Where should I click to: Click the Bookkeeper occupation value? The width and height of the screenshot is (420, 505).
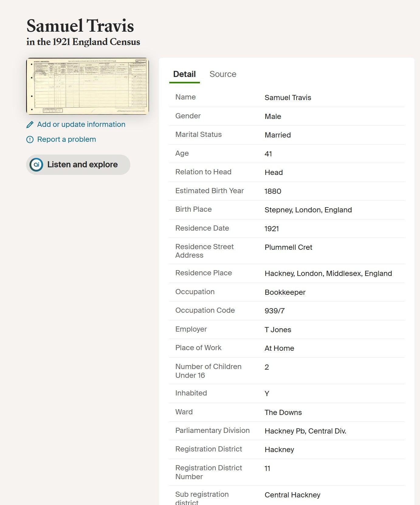pos(285,292)
